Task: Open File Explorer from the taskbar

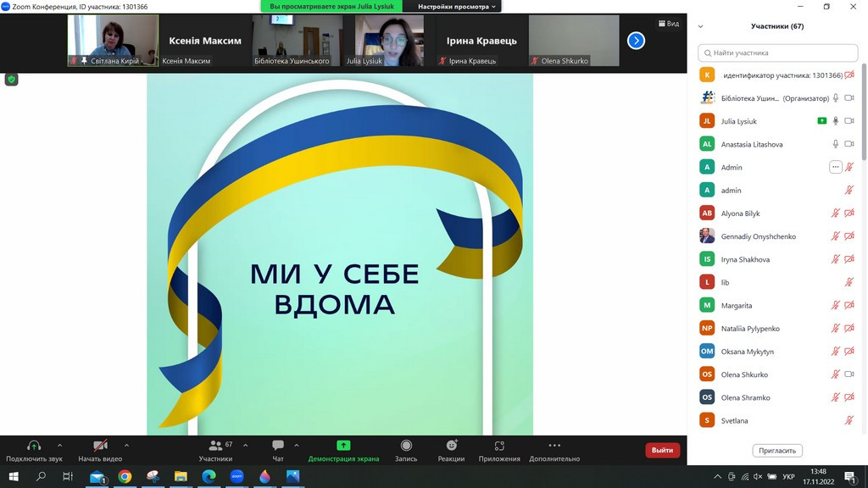Action: pos(181,476)
